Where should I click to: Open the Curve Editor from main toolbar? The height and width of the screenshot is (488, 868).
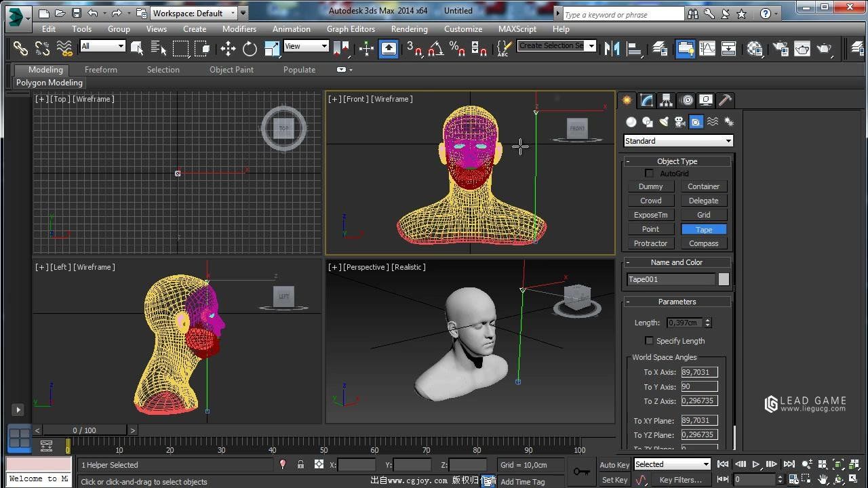pos(707,48)
